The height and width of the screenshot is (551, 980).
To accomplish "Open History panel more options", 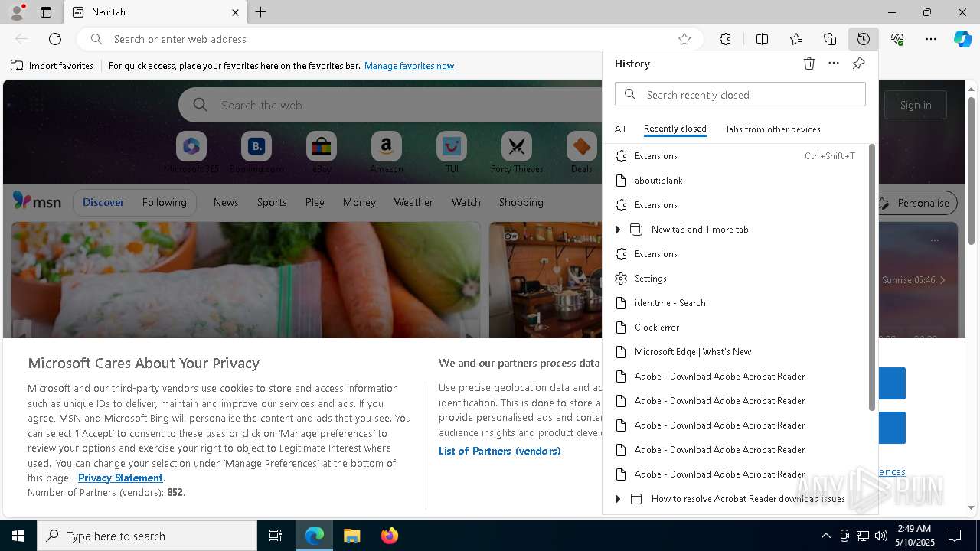I will pyautogui.click(x=834, y=64).
